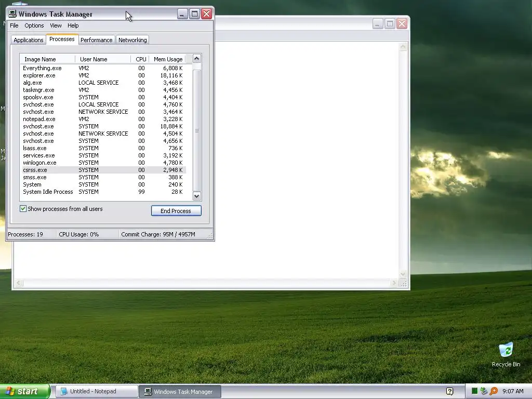Select the Everything.exe process row
The width and height of the screenshot is (532, 399).
[103, 68]
